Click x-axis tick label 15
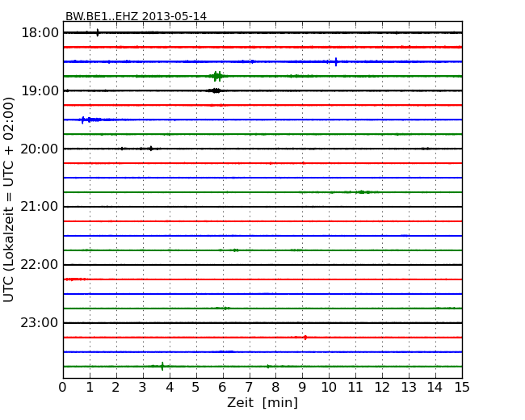This screenshot has height=420, width=525. (x=462, y=388)
